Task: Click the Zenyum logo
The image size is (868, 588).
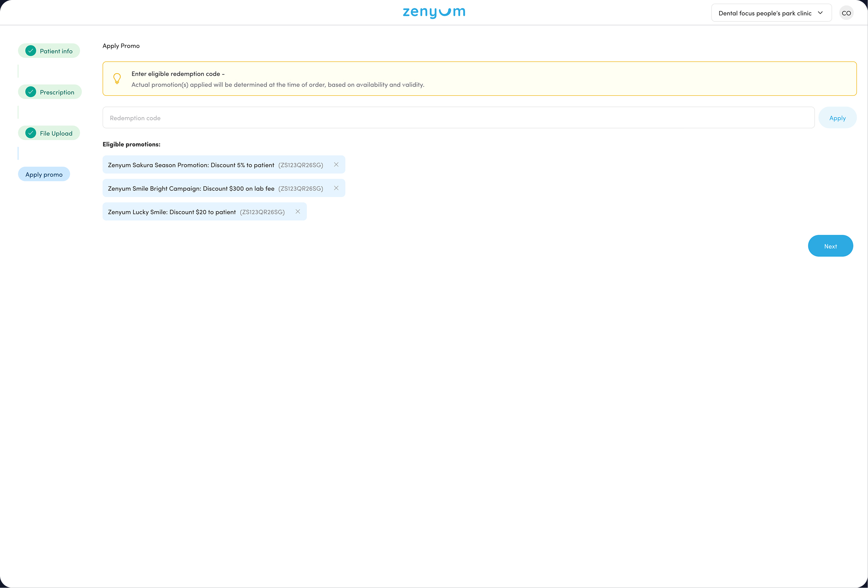Action: (434, 13)
